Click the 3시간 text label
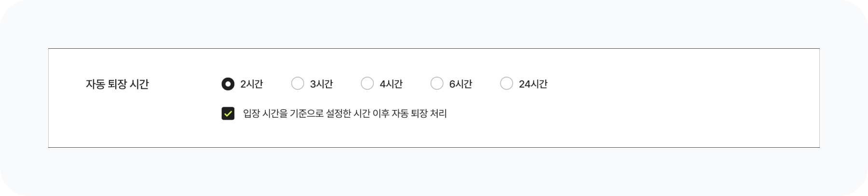 (321, 84)
